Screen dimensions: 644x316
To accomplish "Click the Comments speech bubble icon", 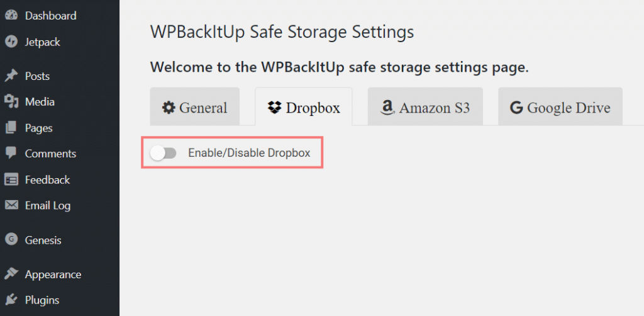I will 11,153.
